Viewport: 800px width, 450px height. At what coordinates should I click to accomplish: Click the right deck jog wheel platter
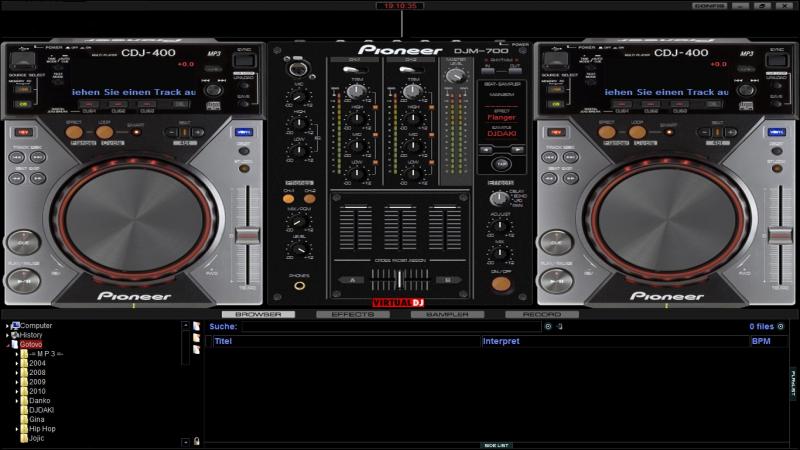click(667, 220)
